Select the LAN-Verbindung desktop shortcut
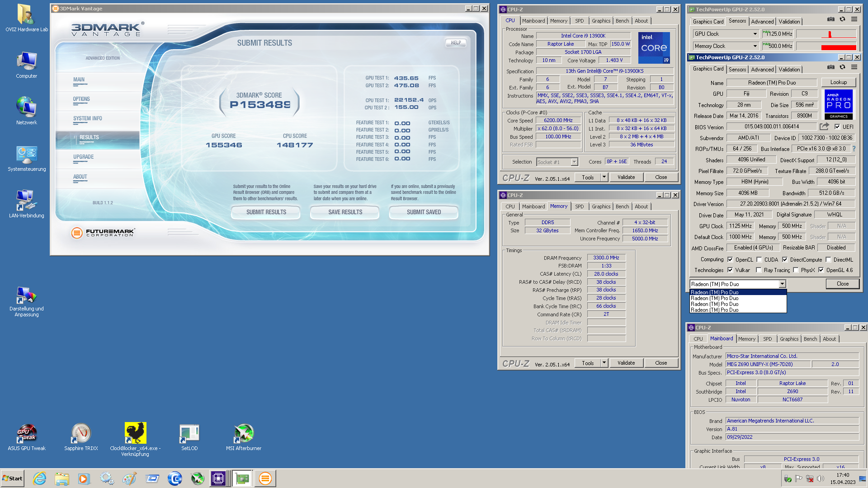This screenshot has width=868, height=488. 27,204
